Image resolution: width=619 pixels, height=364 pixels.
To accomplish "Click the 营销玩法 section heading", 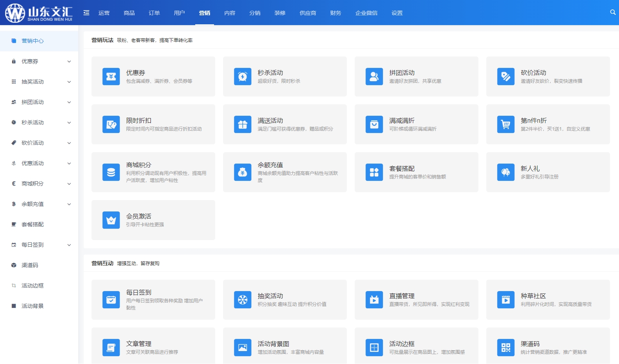I will [x=103, y=40].
